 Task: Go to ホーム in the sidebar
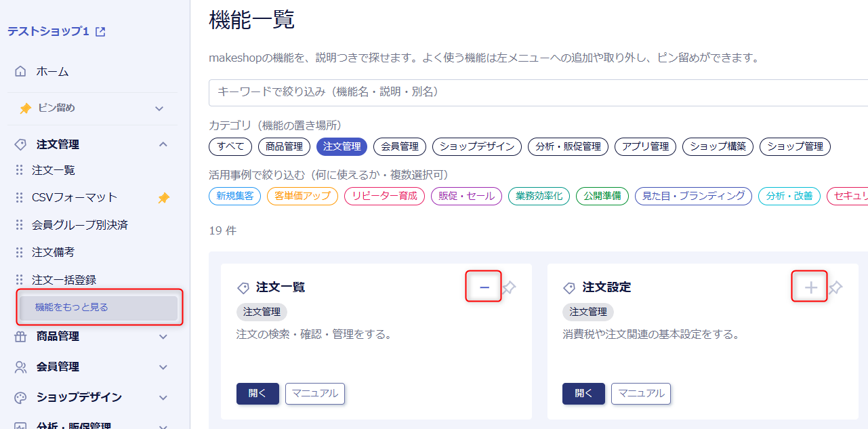(x=52, y=71)
